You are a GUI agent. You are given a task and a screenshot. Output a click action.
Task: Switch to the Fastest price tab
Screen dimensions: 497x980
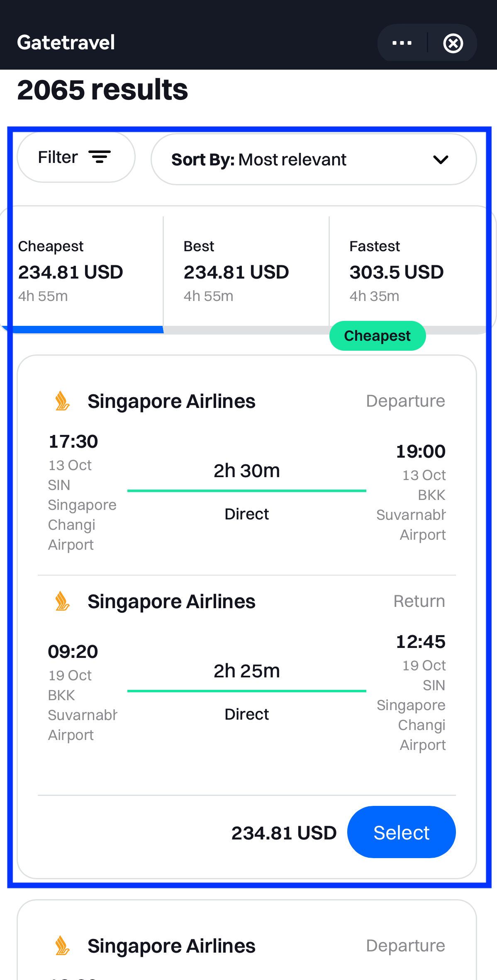(x=407, y=271)
